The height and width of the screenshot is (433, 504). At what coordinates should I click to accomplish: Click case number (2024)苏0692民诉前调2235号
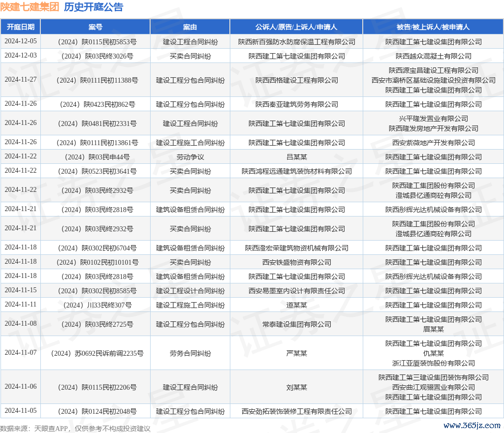97,354
